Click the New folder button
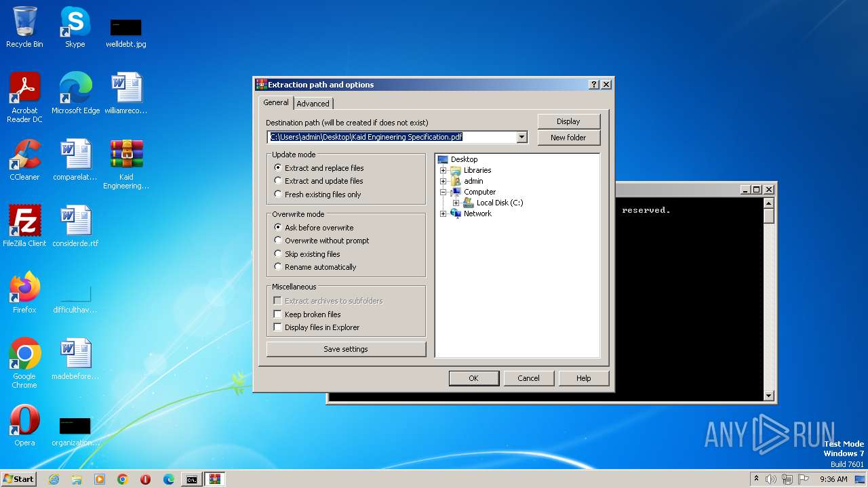Image resolution: width=868 pixels, height=488 pixels. (x=568, y=138)
